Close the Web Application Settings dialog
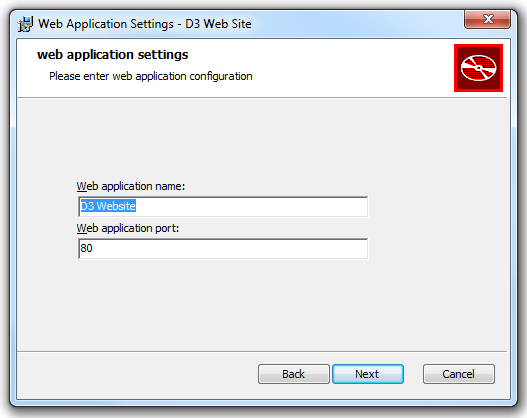This screenshot has height=418, width=527. [x=487, y=19]
